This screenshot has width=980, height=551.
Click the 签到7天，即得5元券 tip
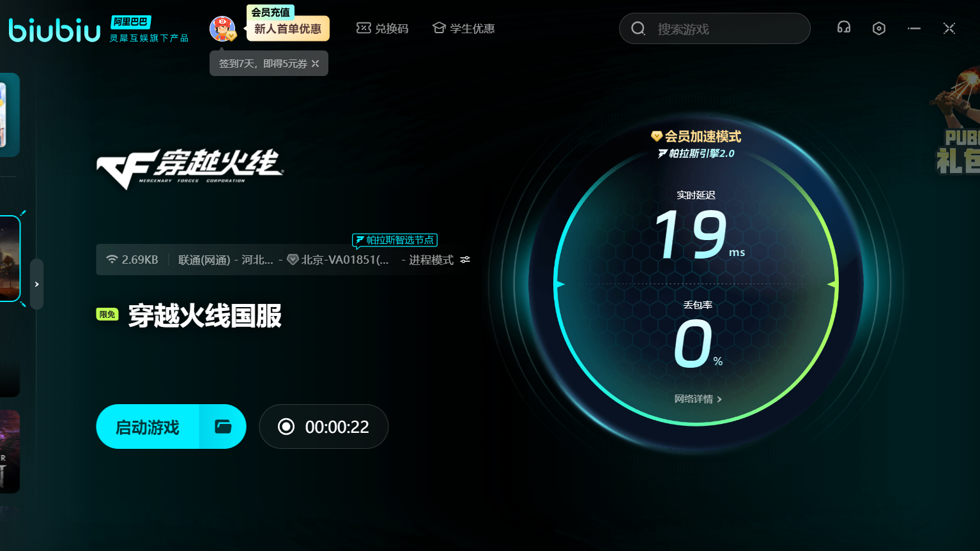tap(263, 63)
